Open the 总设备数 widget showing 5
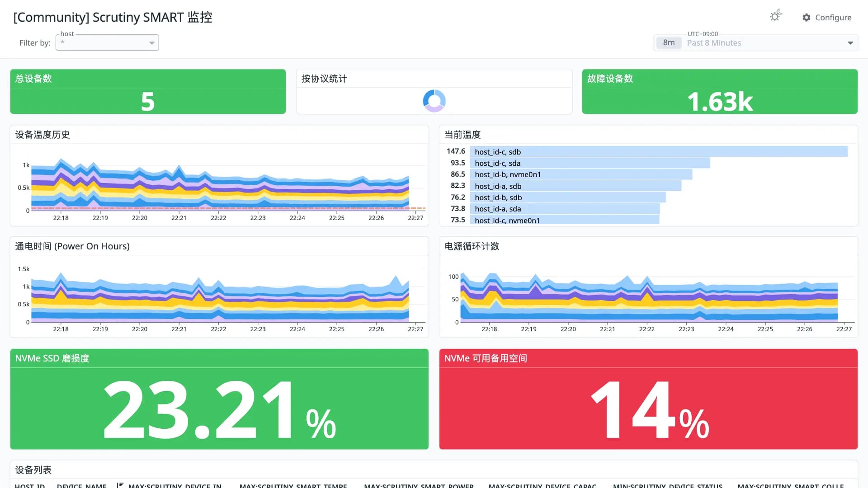Image resolution: width=868 pixels, height=488 pixels. pos(148,91)
